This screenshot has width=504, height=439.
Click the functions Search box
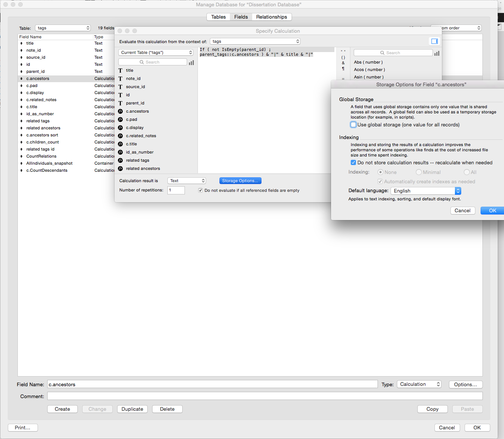(393, 53)
